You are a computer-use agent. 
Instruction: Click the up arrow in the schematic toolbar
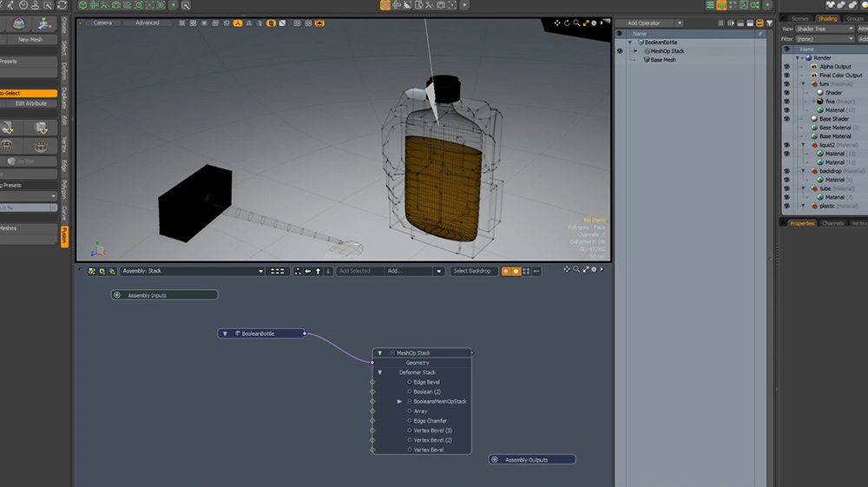click(x=319, y=271)
